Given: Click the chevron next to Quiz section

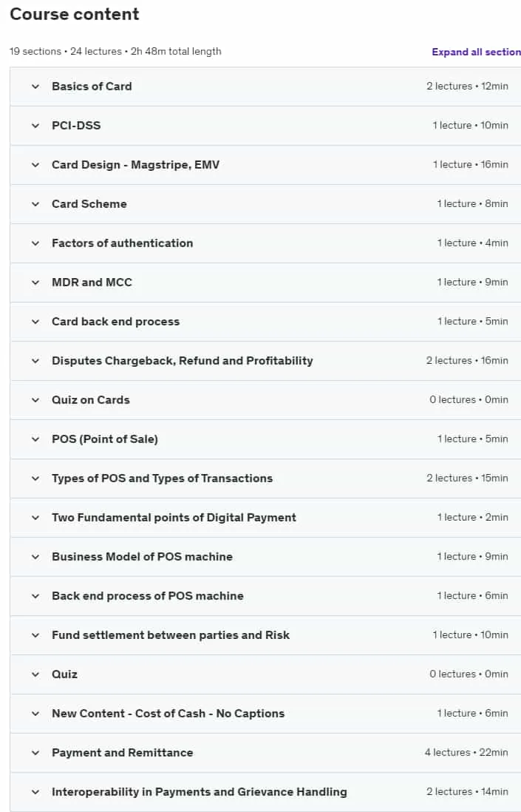Looking at the screenshot, I should (x=35, y=674).
